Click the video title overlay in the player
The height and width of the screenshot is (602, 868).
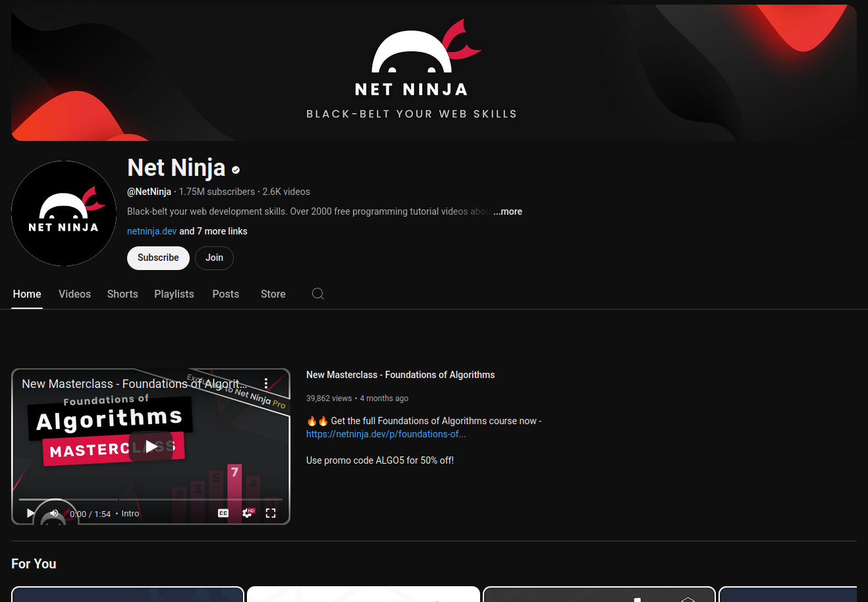coord(134,383)
